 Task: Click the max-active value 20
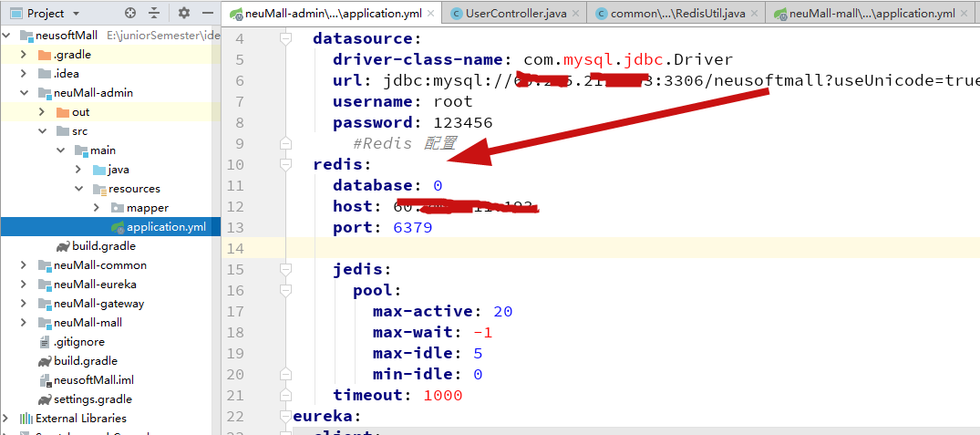(503, 311)
